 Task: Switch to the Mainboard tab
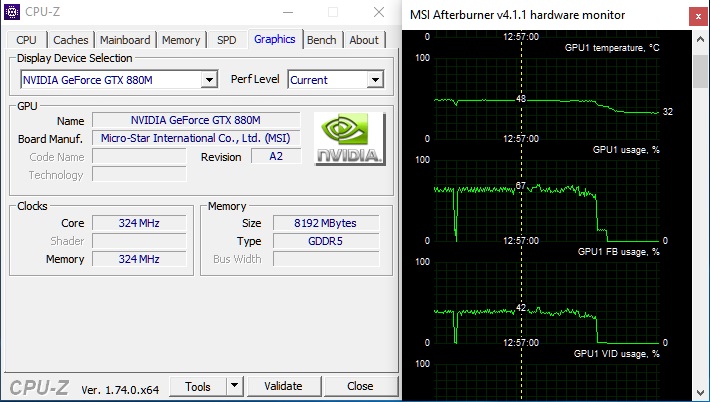click(125, 40)
